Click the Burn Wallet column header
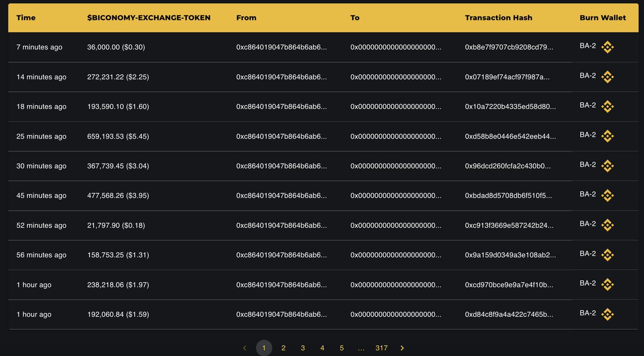The width and height of the screenshot is (644, 356). coord(603,17)
